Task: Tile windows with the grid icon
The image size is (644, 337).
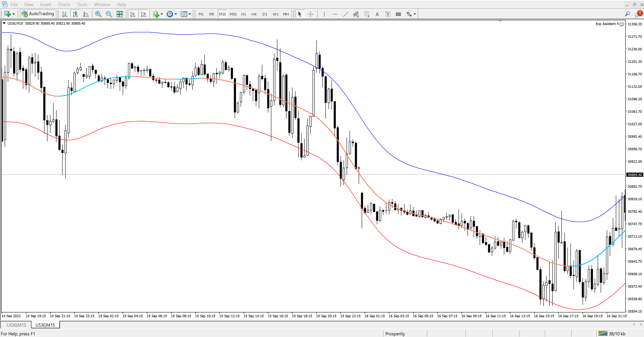Action: (119, 14)
